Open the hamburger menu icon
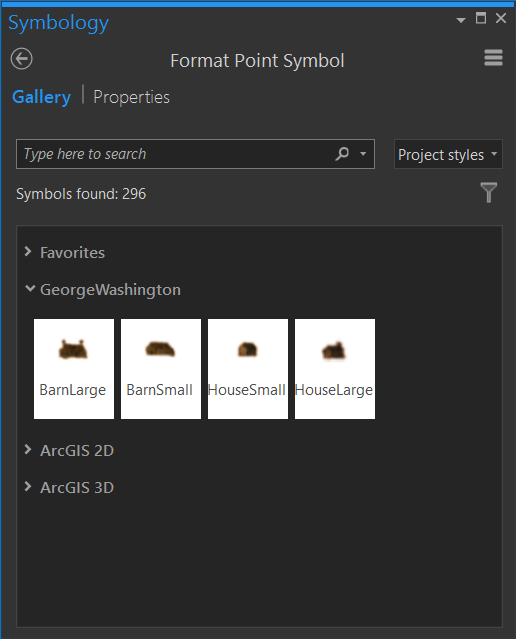The image size is (516, 639). (493, 58)
